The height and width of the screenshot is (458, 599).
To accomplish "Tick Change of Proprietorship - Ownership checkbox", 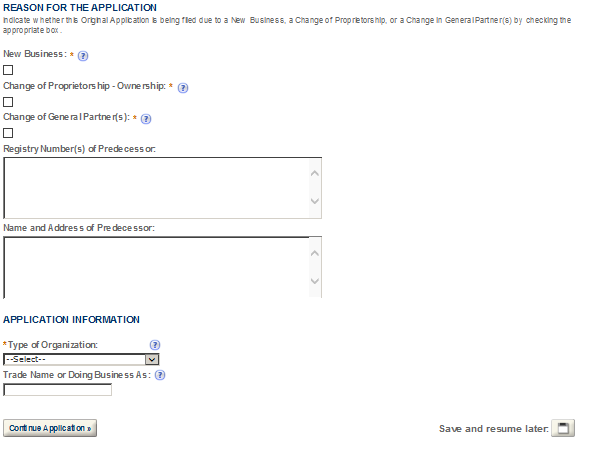I will pyautogui.click(x=8, y=102).
